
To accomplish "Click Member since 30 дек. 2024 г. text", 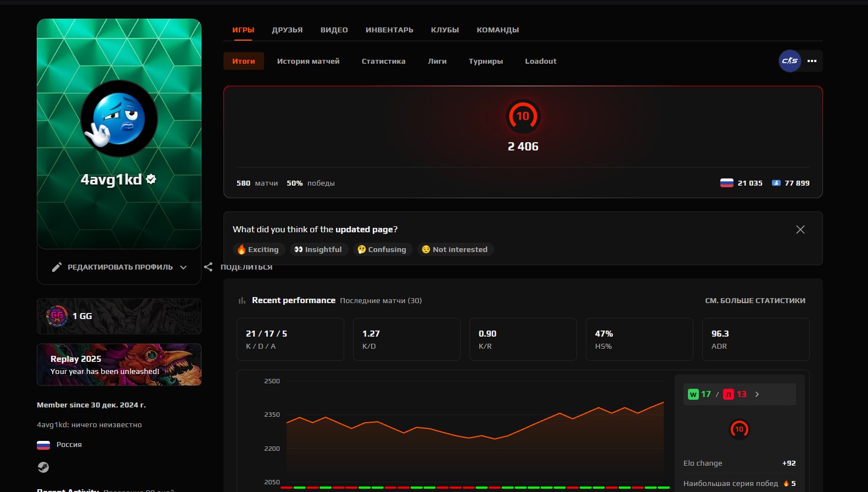I will pyautogui.click(x=91, y=405).
